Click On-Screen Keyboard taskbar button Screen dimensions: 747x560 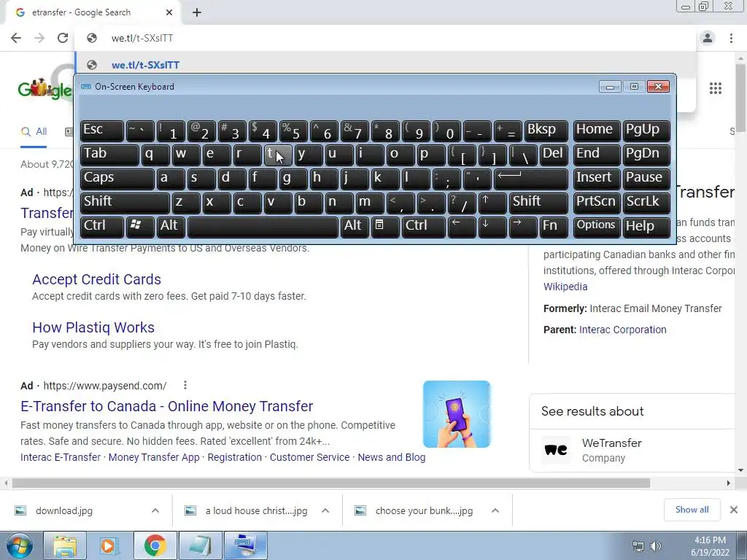245,545
